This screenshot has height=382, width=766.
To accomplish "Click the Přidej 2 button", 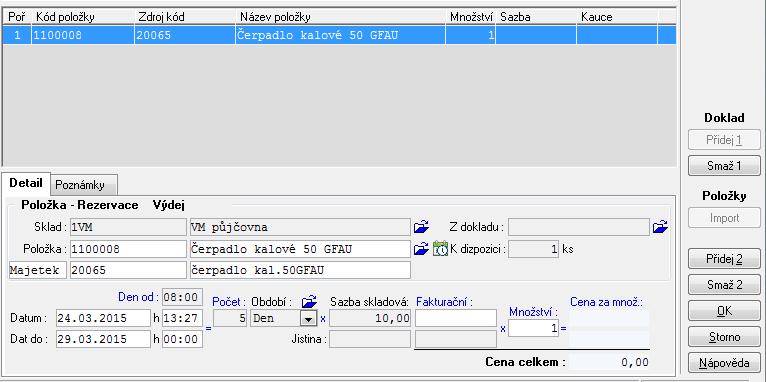I will [724, 259].
